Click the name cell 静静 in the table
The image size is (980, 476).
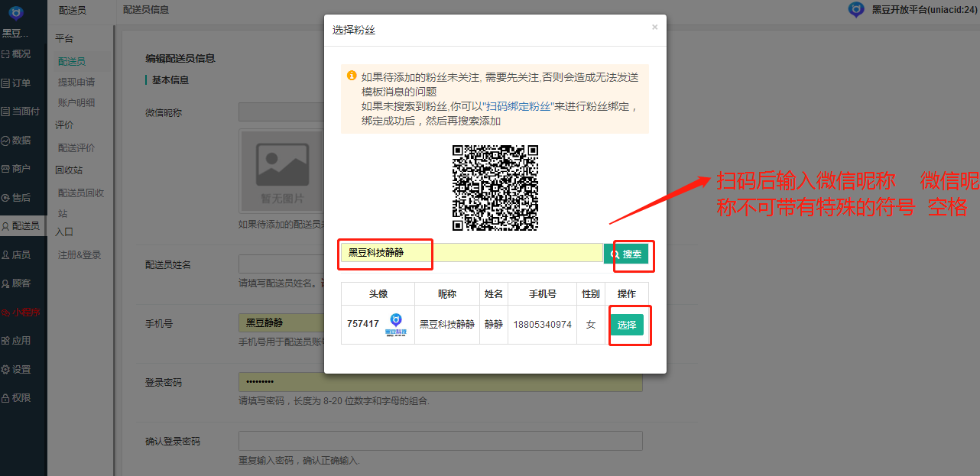click(494, 324)
